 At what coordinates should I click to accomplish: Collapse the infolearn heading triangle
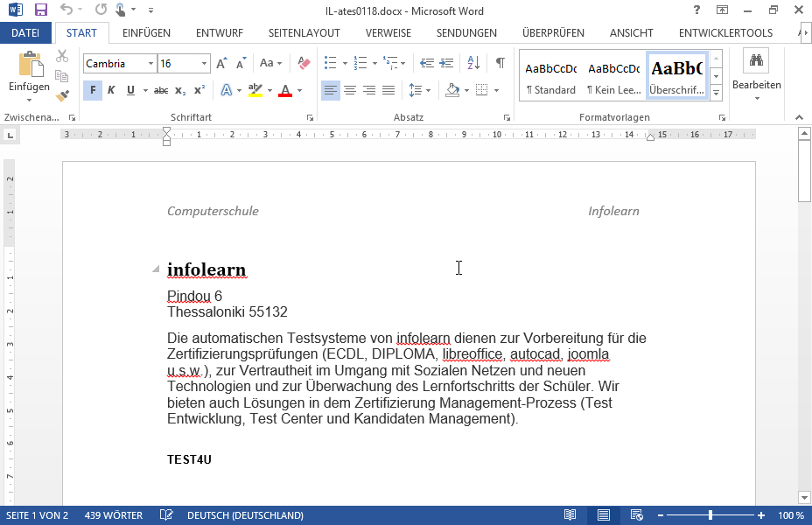click(156, 269)
